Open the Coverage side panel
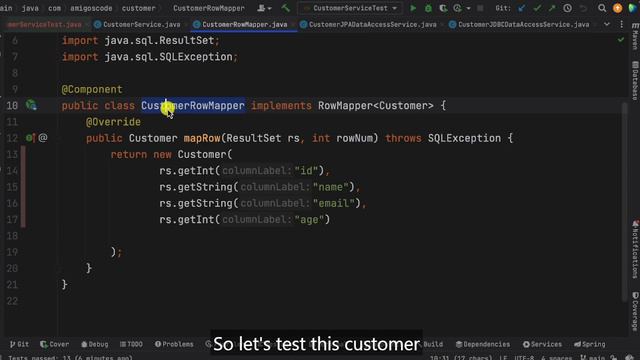Screen dimensions: 640x360 tap(635, 311)
